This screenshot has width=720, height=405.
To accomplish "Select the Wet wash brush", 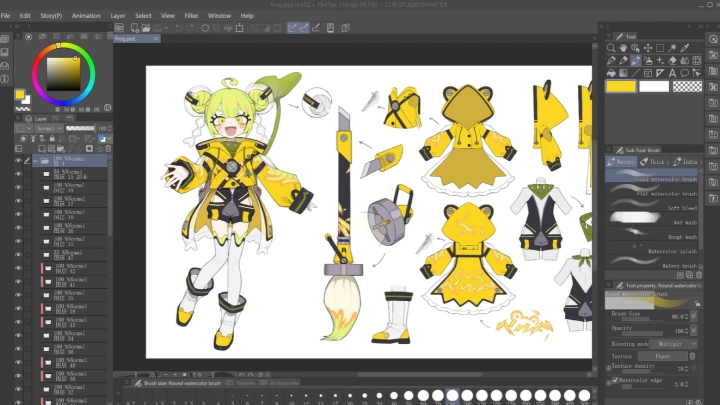I will [652, 219].
